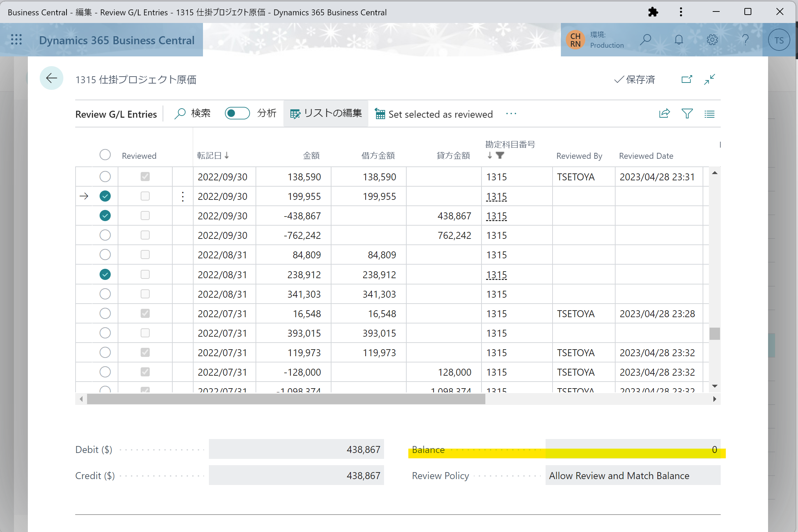Open browser extensions puzzle icon
The image size is (798, 532).
coord(653,12)
